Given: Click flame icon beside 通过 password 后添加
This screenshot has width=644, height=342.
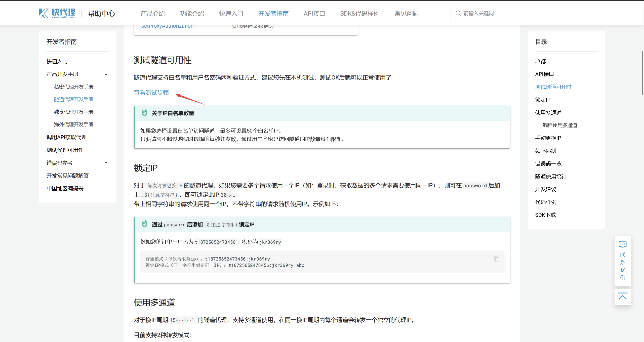Looking at the screenshot, I should tap(144, 224).
